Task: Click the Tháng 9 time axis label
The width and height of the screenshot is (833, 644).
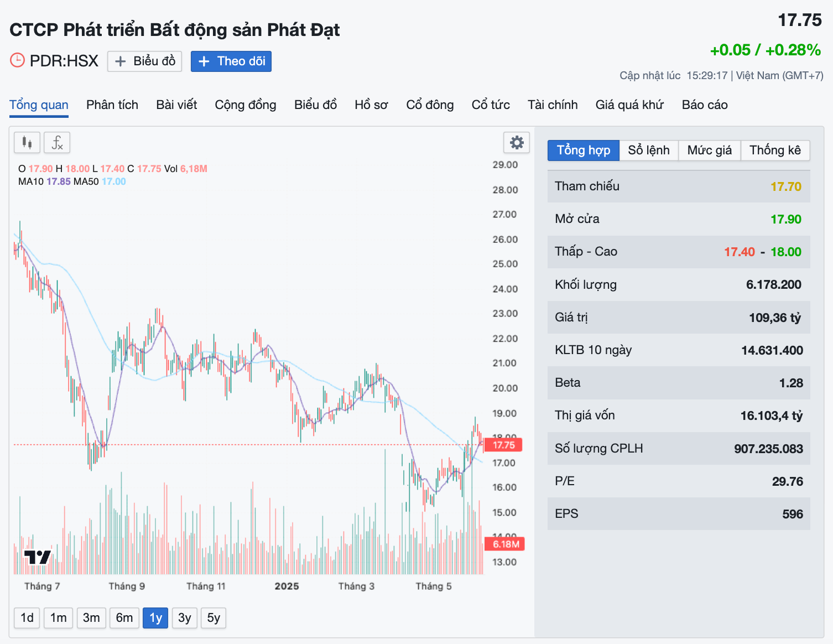Action: tap(127, 586)
